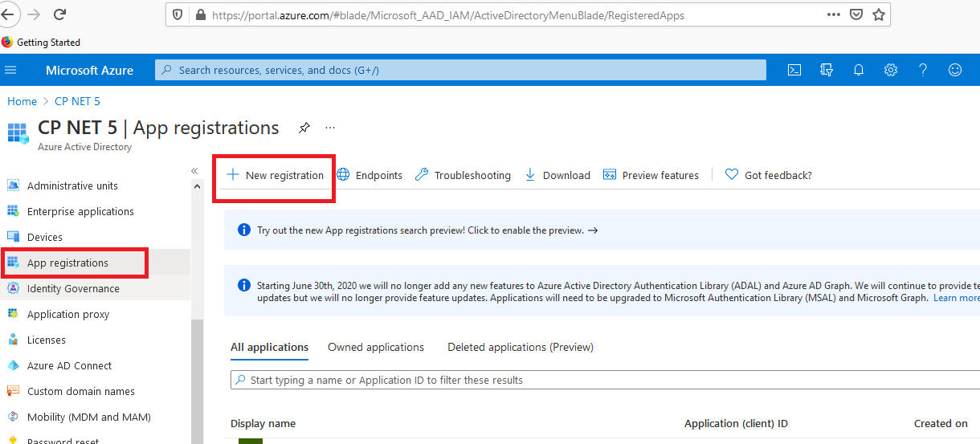The width and height of the screenshot is (980, 444).
Task: Click the address bar shield icon
Action: (x=178, y=14)
